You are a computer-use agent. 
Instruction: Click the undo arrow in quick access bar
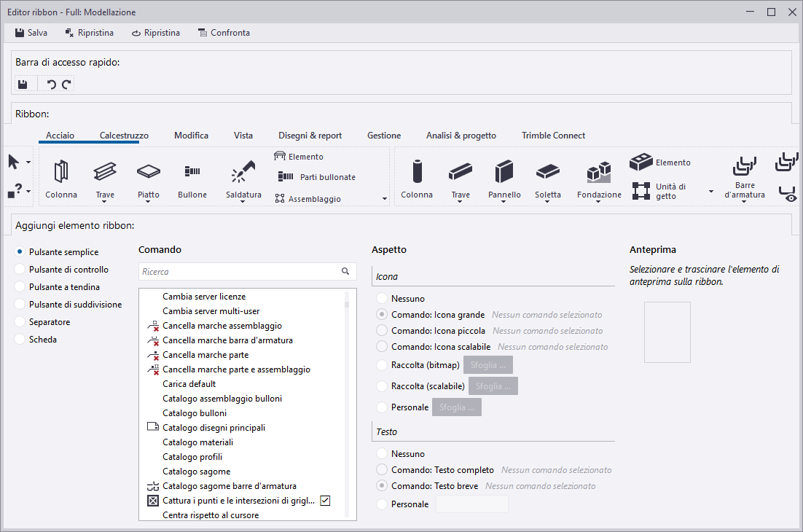[51, 85]
